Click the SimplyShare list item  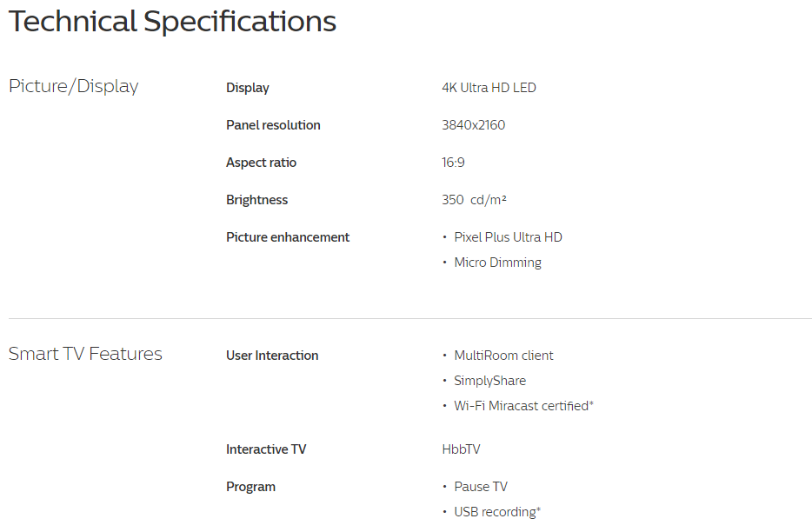point(489,381)
